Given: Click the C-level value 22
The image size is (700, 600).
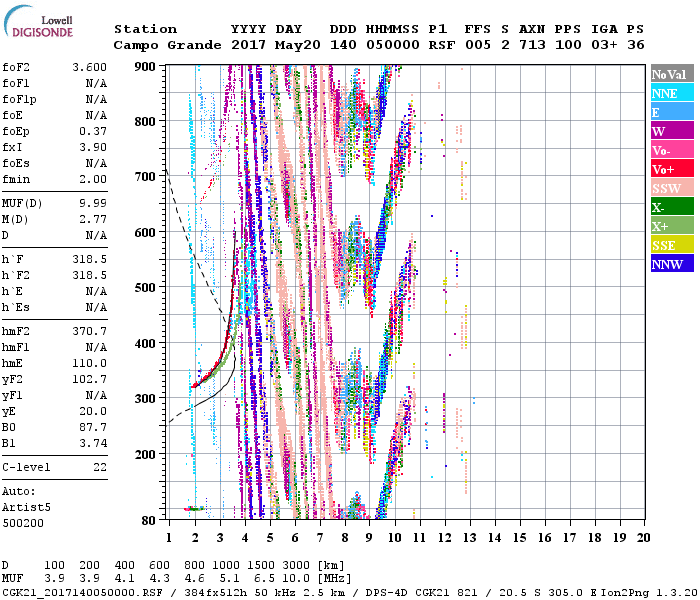Looking at the screenshot, I should (100, 468).
